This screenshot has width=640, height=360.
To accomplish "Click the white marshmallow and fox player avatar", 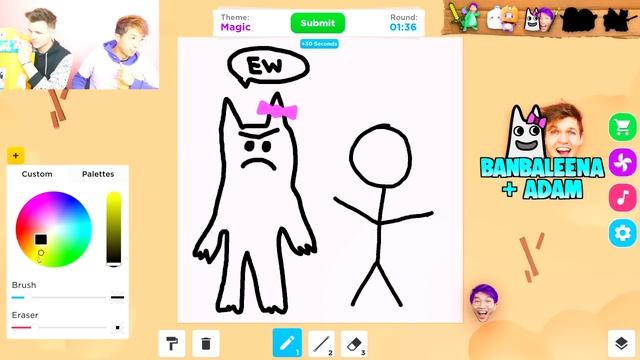I will 502,18.
